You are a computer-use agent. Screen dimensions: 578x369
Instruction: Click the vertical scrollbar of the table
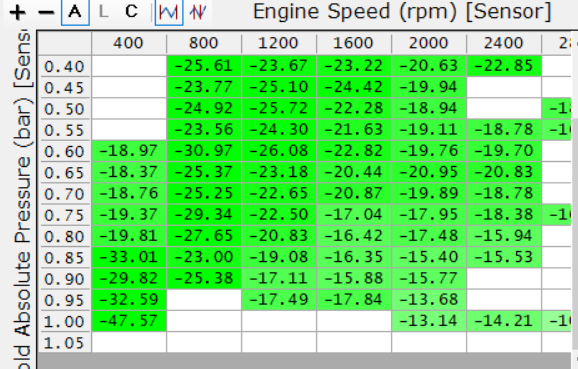pyautogui.click(x=574, y=199)
